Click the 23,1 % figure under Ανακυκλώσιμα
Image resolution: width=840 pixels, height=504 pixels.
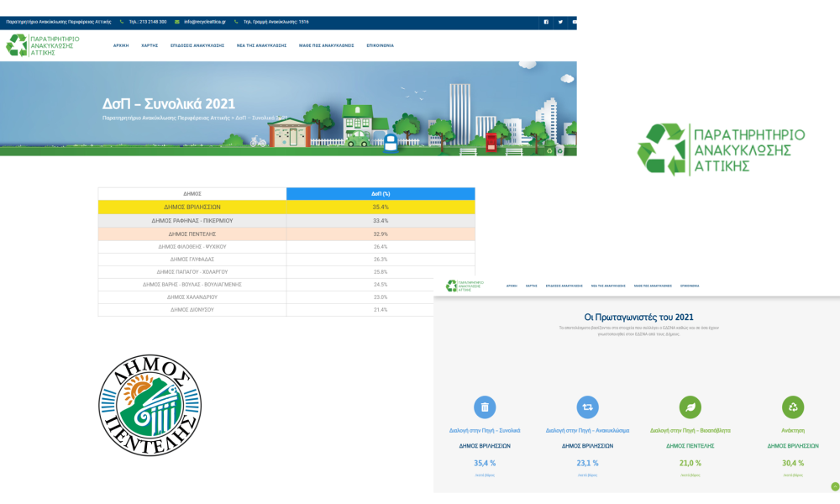coord(587,464)
